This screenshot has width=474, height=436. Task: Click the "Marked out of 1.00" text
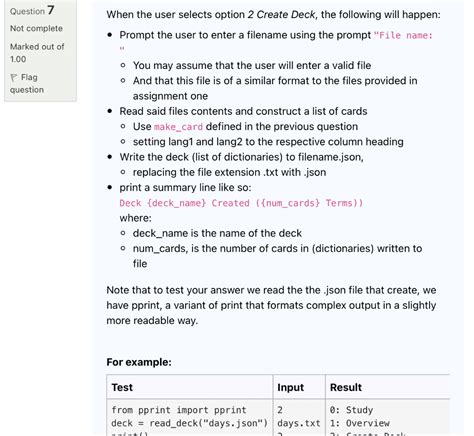pos(37,53)
